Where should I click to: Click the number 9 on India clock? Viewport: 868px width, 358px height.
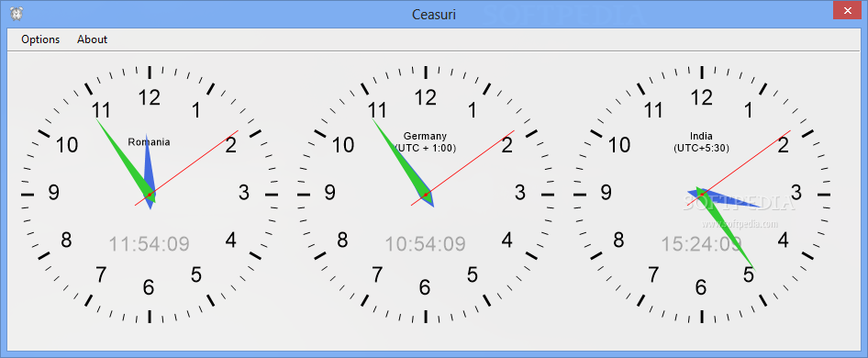[x=606, y=193]
